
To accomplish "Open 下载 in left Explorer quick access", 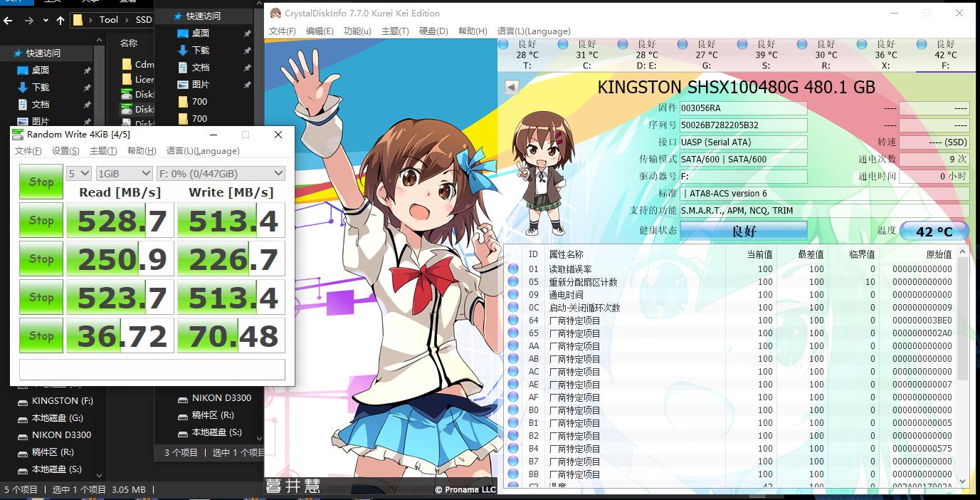I will pos(41,88).
